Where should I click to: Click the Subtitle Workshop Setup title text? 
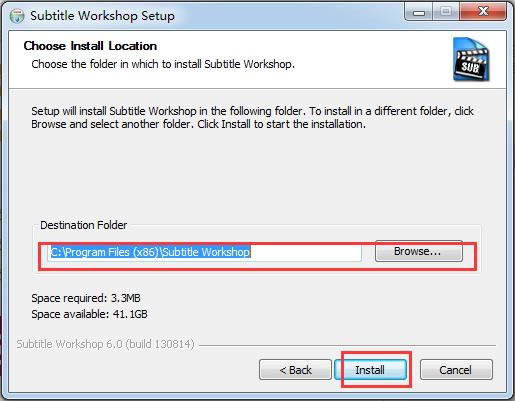[102, 16]
